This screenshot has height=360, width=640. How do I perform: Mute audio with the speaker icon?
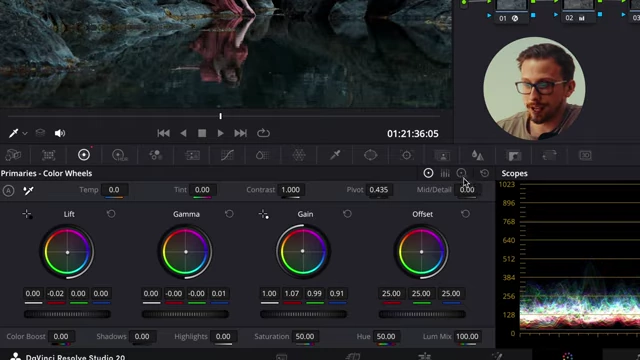(x=60, y=133)
